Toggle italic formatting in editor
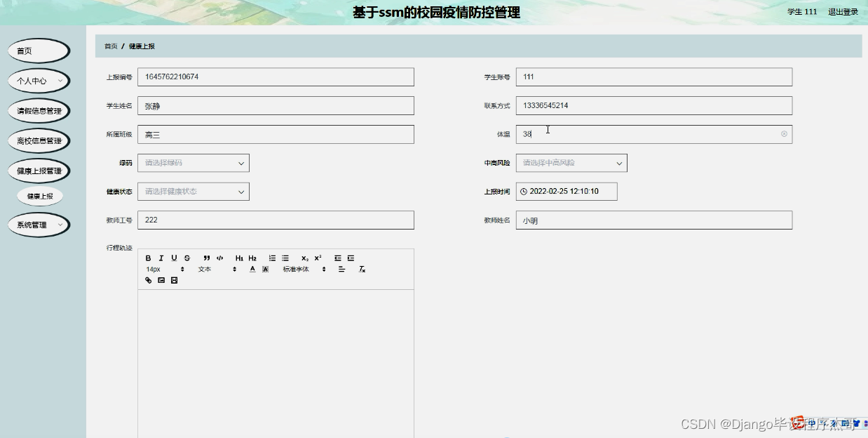 pyautogui.click(x=161, y=258)
